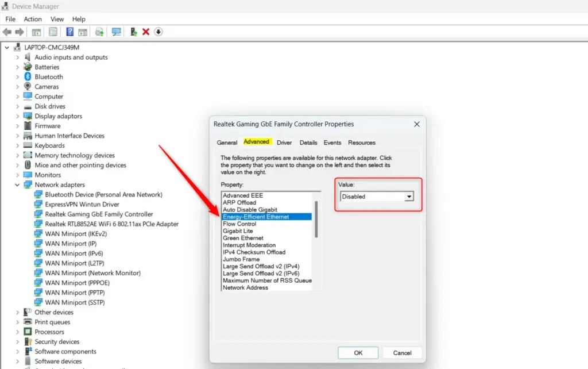
Task: Switch to the General tab
Action: 227,143
